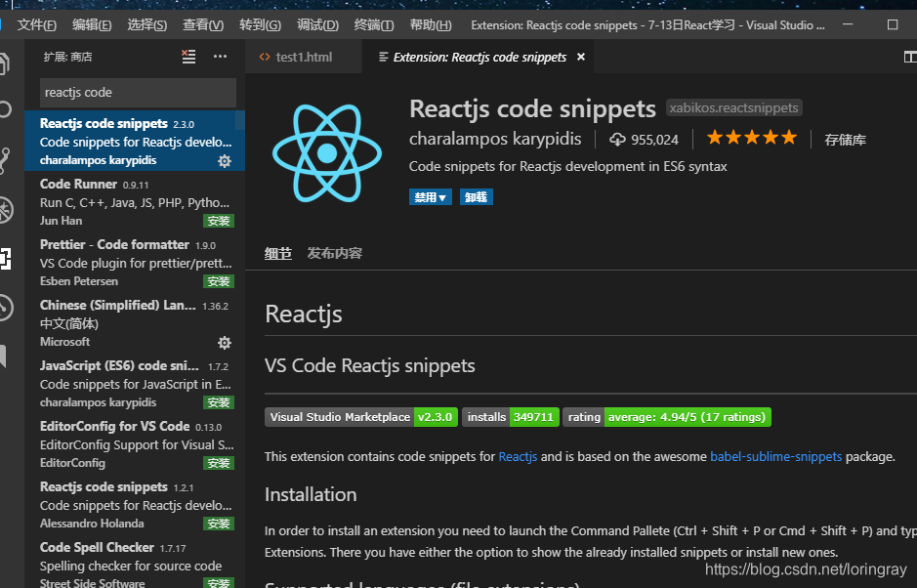Open the 调试(D) menu
917x588 pixels.
(317, 25)
